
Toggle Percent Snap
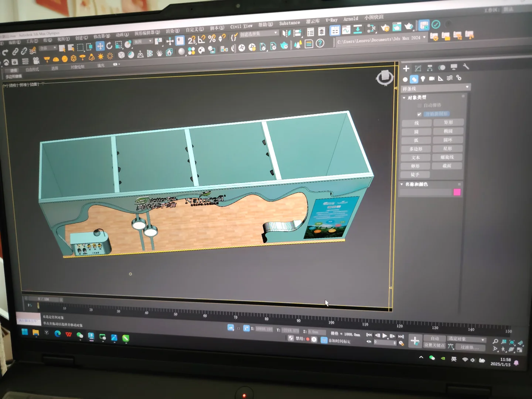point(212,38)
